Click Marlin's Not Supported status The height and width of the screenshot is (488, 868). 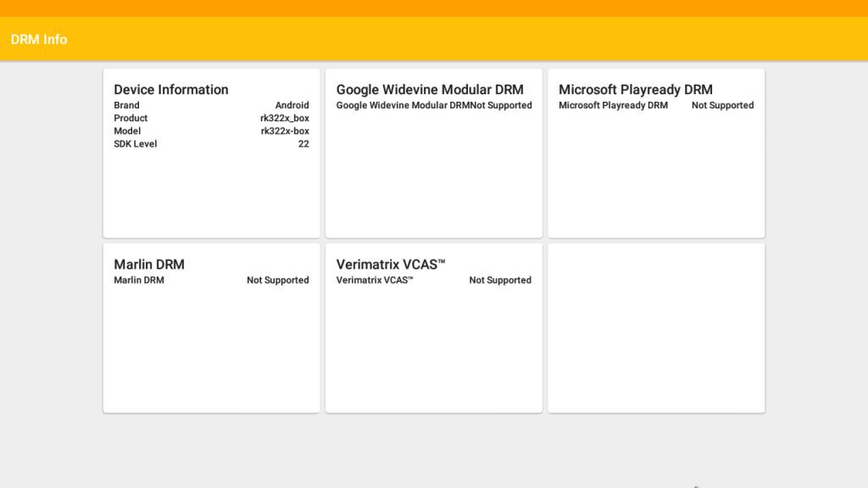tap(278, 280)
